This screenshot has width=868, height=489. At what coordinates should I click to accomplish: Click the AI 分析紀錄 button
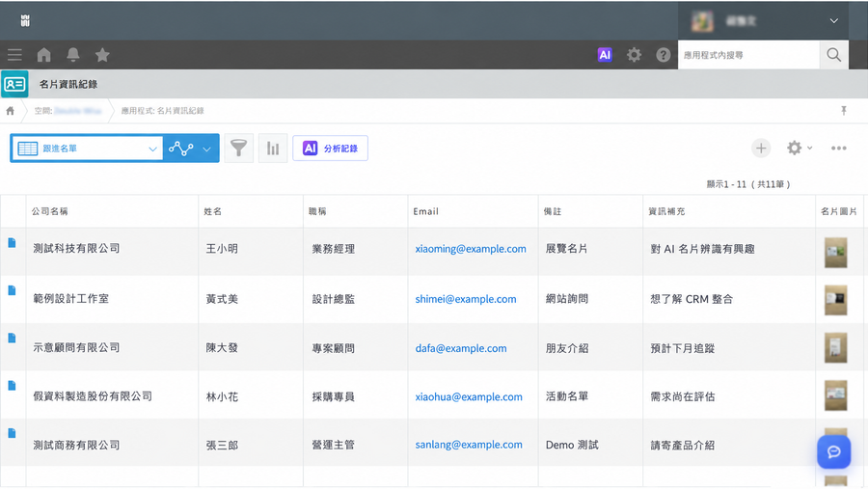click(330, 149)
